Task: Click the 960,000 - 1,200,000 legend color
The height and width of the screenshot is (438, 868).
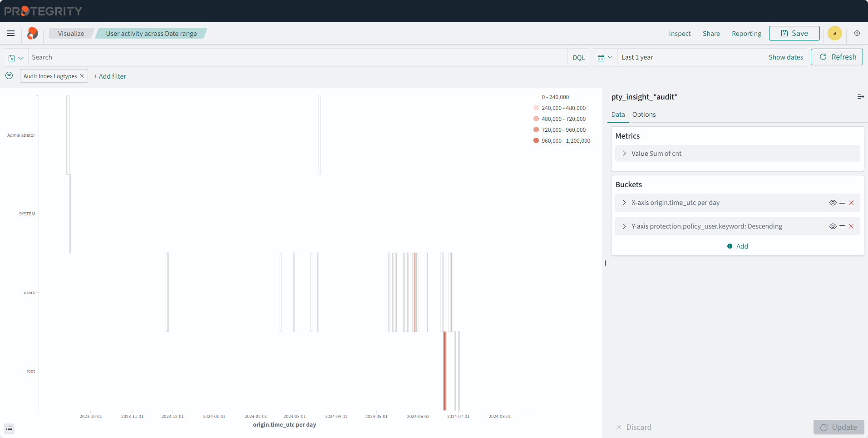Action: [x=536, y=141]
